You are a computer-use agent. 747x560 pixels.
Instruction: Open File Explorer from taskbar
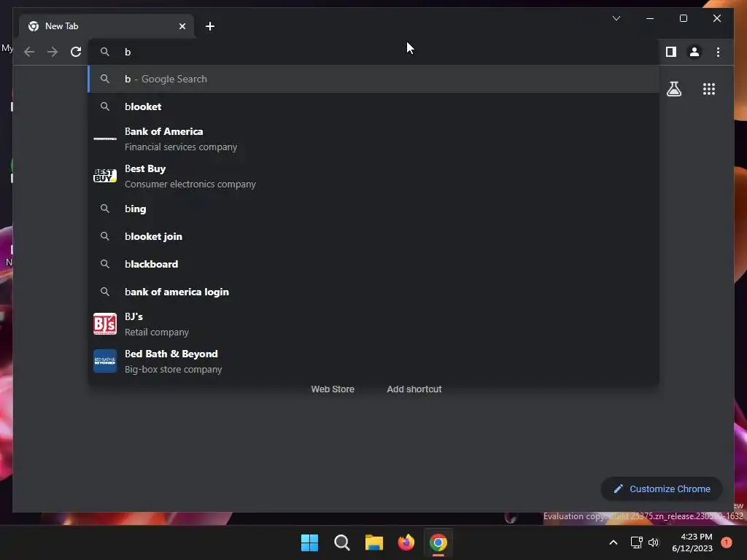tap(374, 542)
